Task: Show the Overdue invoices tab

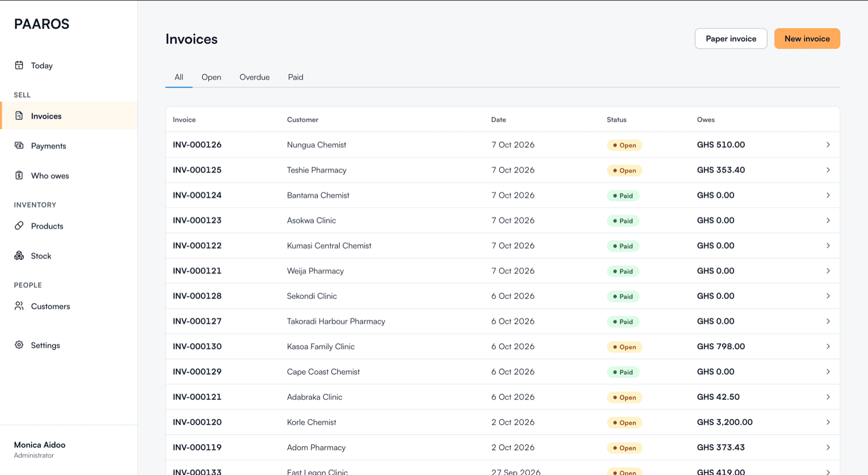Action: (x=254, y=77)
